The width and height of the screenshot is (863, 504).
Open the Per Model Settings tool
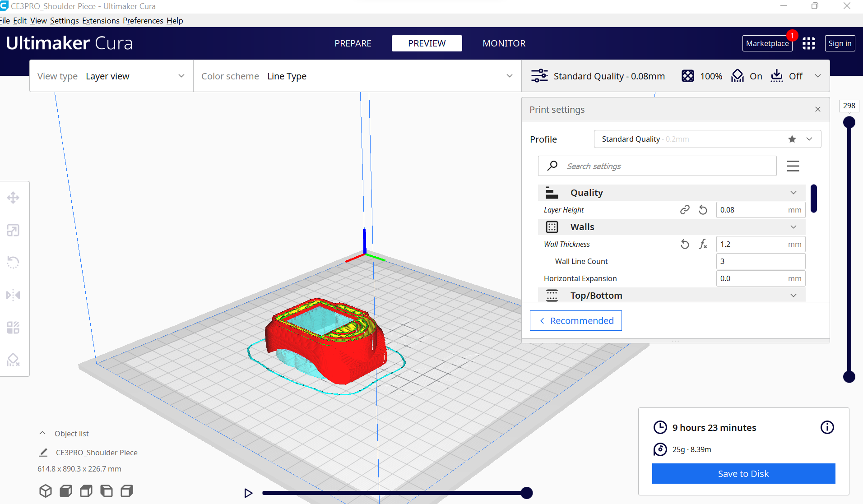coord(13,328)
